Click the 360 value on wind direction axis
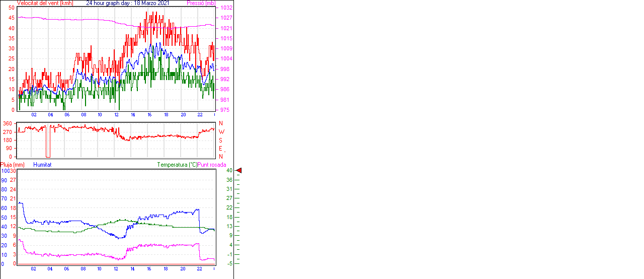The height and width of the screenshot is (279, 644). pos(8,123)
